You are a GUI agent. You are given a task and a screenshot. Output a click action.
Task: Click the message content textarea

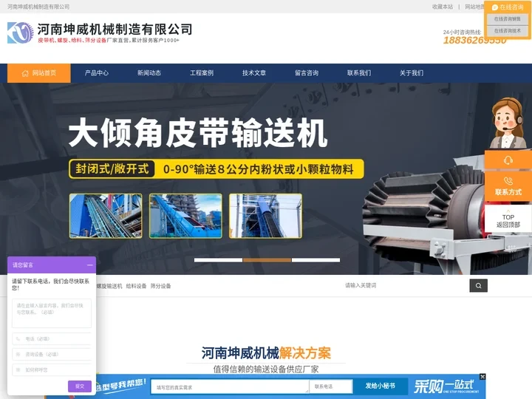(52, 313)
